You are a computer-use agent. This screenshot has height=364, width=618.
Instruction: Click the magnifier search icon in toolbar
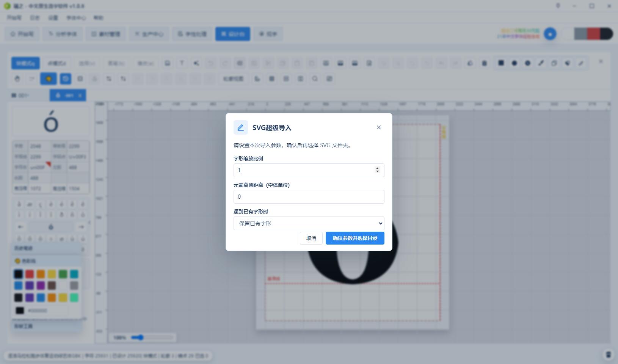click(315, 79)
